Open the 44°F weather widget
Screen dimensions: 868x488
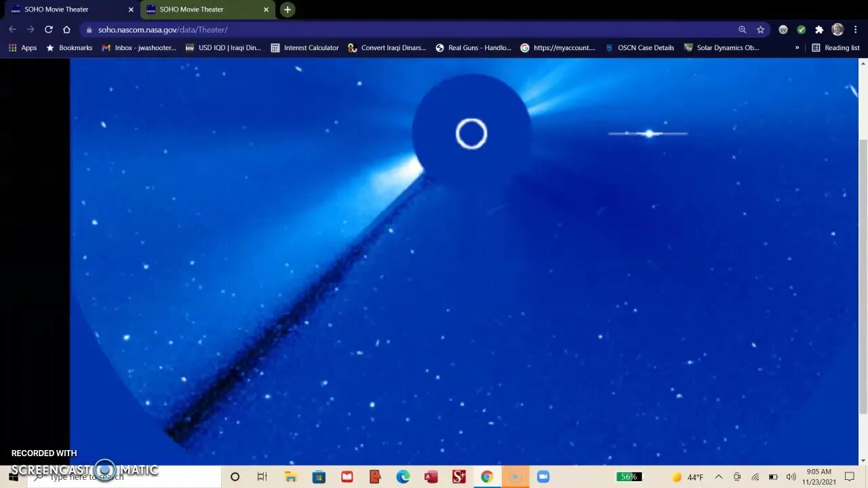point(688,477)
